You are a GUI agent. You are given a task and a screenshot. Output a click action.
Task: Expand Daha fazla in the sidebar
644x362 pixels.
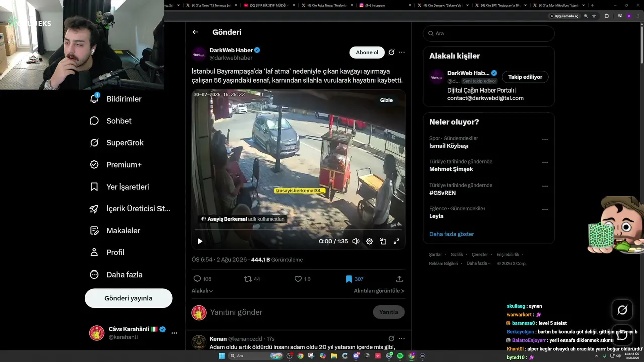click(x=116, y=275)
